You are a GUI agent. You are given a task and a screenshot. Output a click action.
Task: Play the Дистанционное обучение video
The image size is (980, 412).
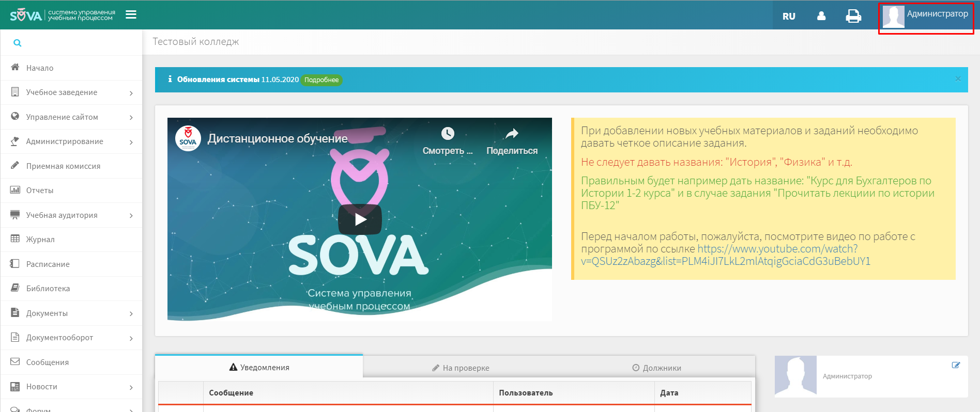click(360, 219)
